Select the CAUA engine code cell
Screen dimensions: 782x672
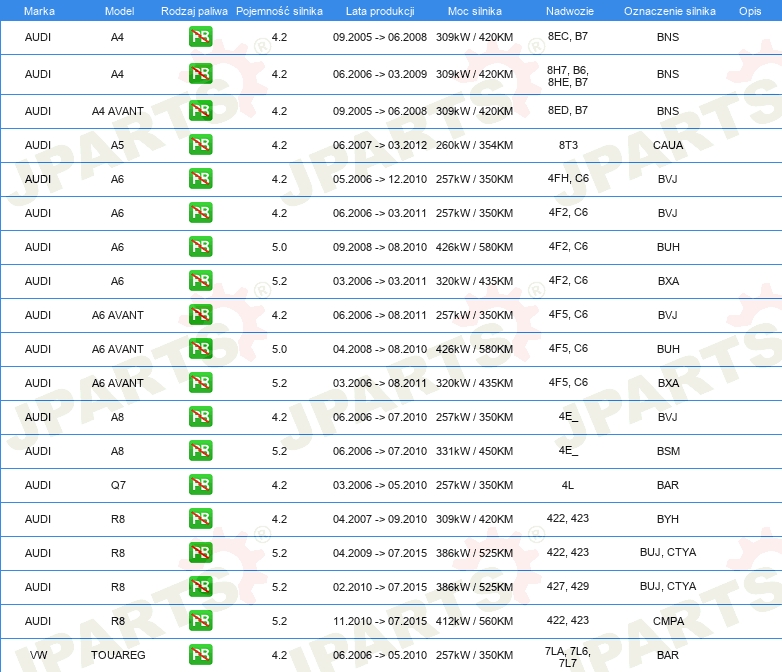(668, 145)
